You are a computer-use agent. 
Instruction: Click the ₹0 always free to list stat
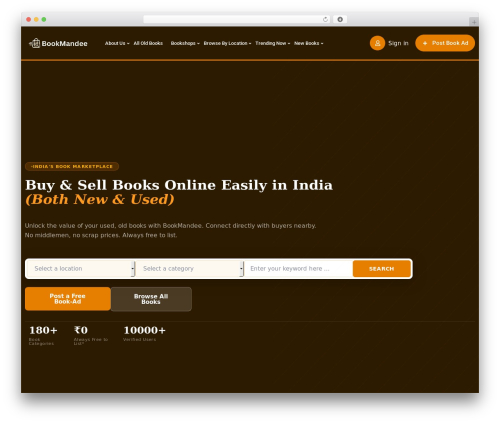(90, 335)
